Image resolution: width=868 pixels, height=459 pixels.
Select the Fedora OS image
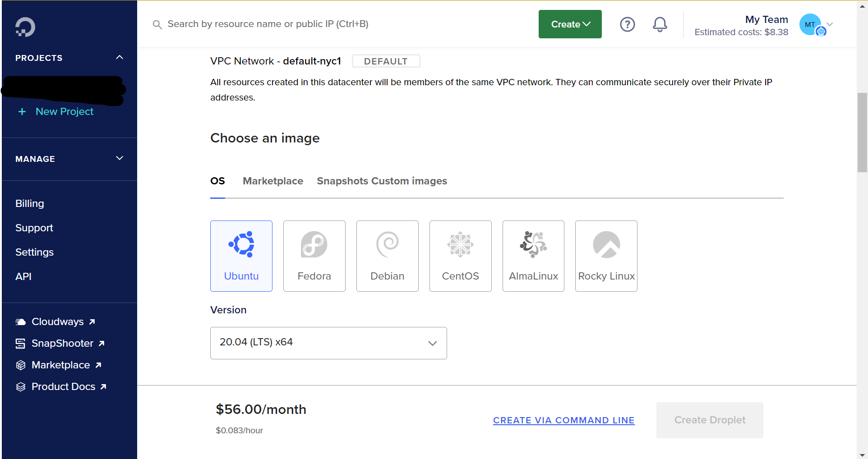point(314,256)
